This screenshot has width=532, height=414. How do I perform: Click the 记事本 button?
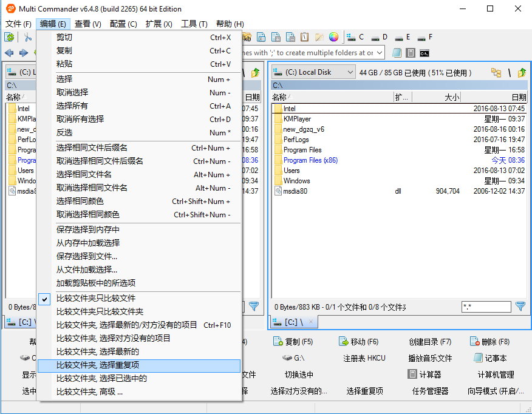coord(490,358)
